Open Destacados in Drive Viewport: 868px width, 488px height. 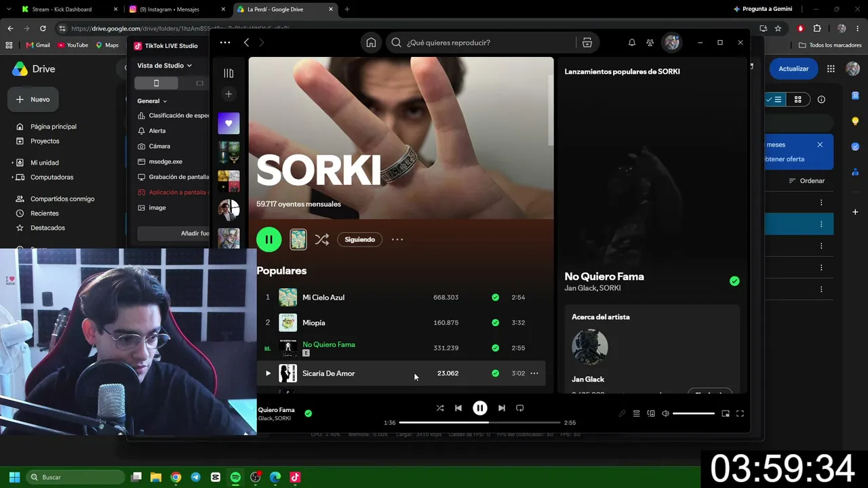point(40,228)
